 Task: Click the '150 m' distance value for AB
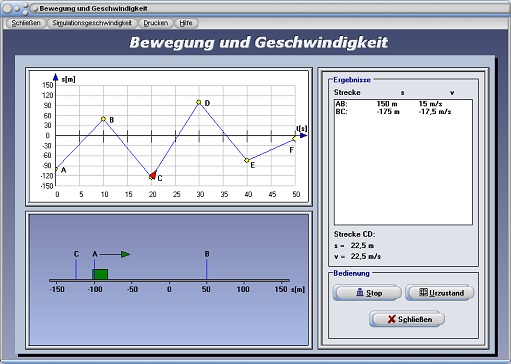point(387,104)
